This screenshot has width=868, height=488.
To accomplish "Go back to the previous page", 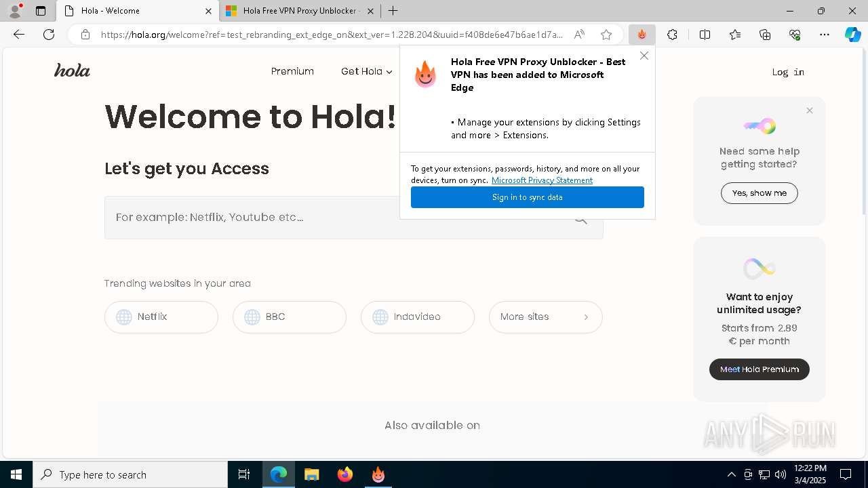I will pos(19,35).
